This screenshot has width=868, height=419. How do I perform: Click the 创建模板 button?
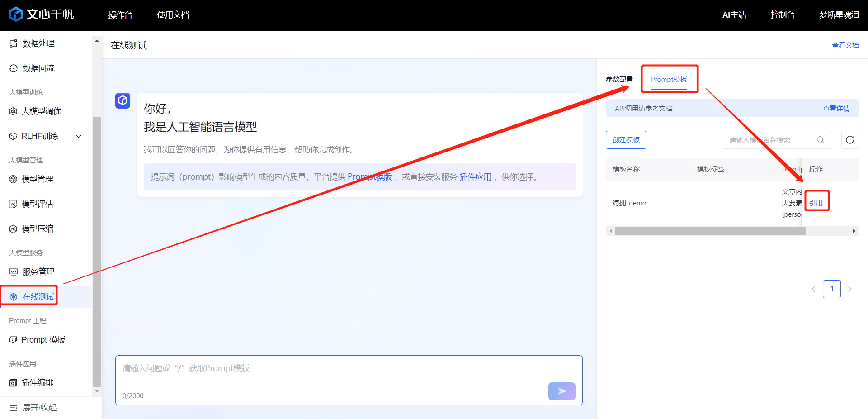[x=626, y=140]
